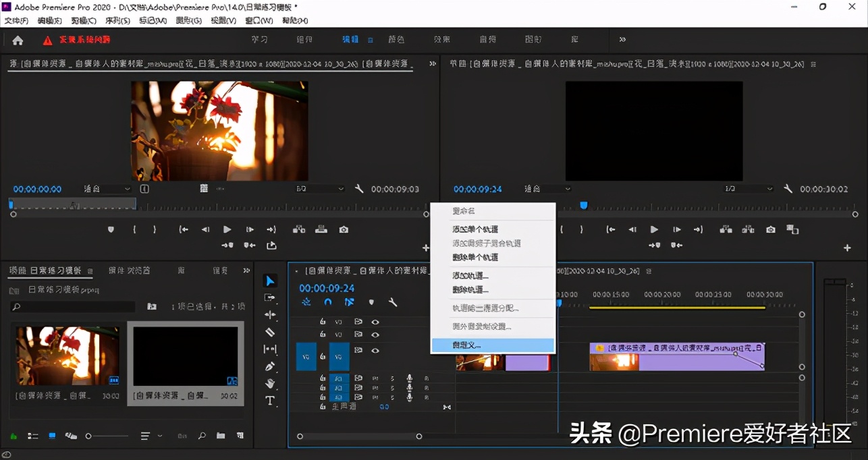
Task: Enable the Snap magnet icon in timeline
Action: 329,302
